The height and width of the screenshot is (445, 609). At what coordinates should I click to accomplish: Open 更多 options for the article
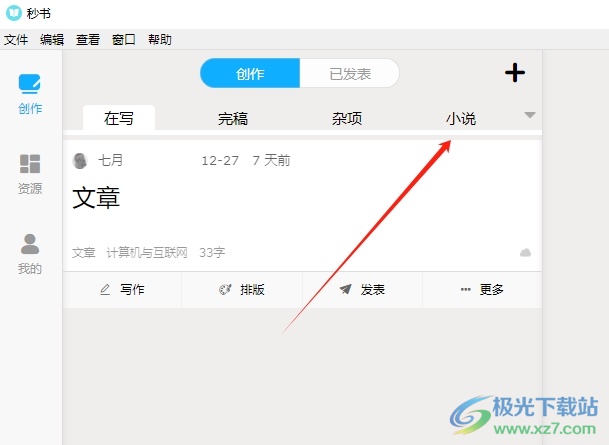pos(482,290)
